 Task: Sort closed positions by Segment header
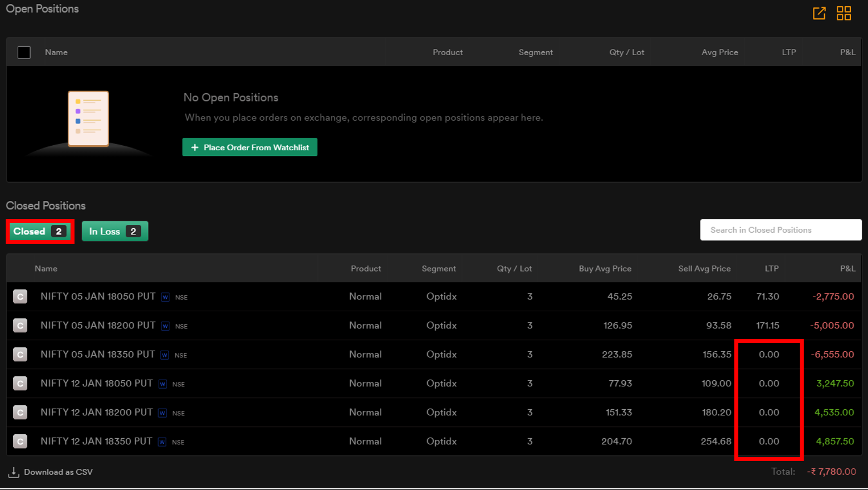tap(439, 269)
